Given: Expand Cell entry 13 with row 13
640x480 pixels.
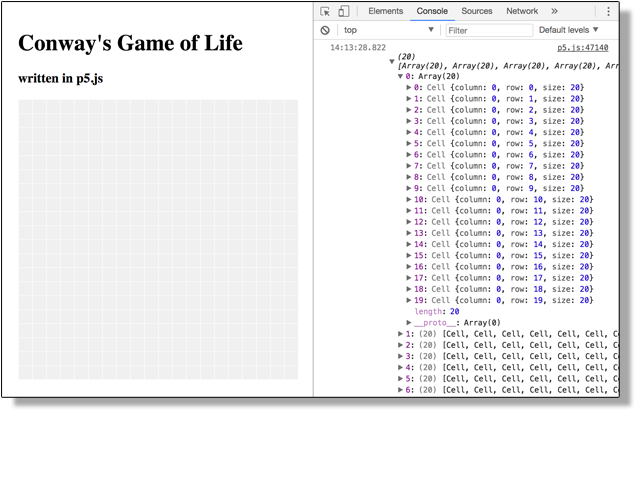Looking at the screenshot, I should click(x=409, y=233).
